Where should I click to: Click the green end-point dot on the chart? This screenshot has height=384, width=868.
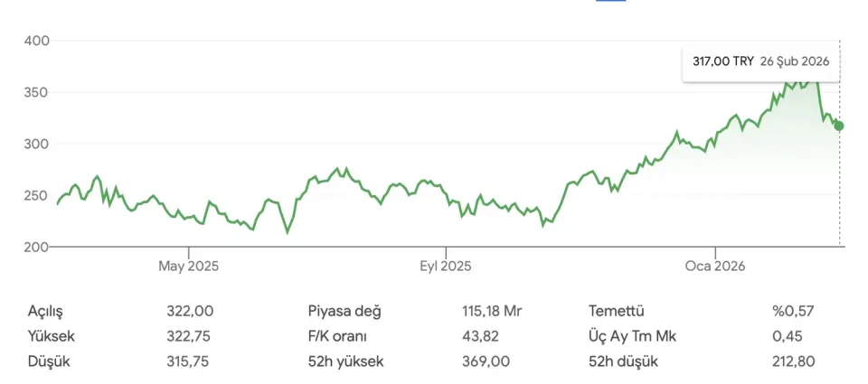[x=839, y=126]
